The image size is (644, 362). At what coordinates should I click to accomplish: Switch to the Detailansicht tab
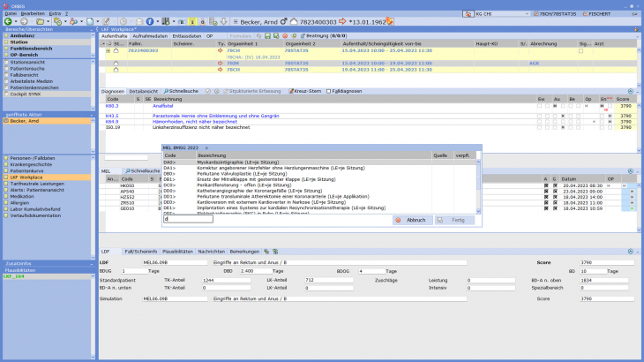tap(143, 91)
